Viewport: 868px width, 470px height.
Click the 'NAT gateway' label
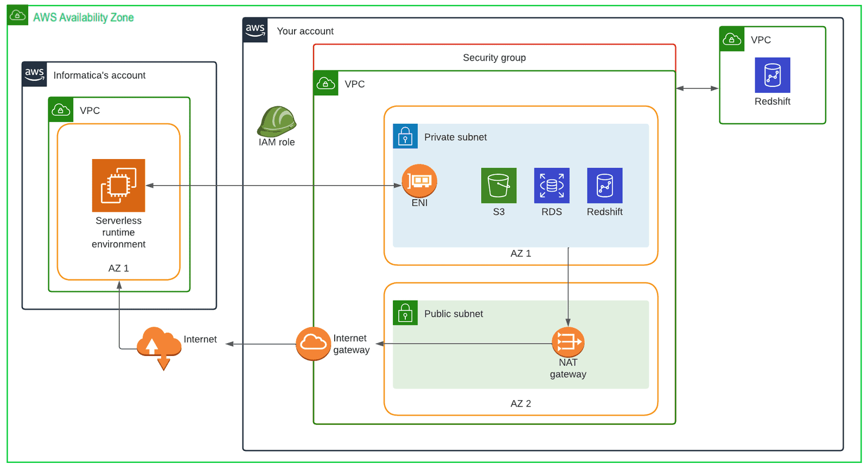[568, 368]
